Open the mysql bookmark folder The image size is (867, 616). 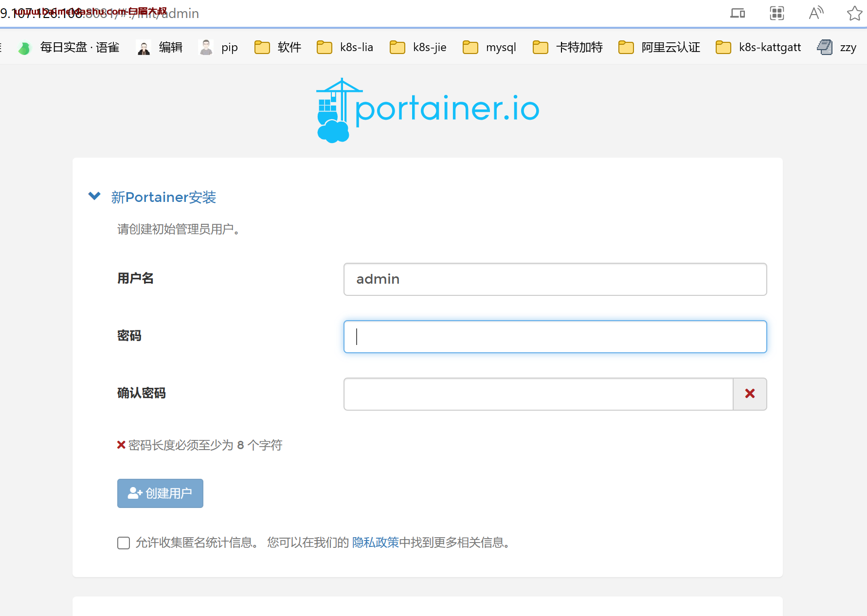[x=489, y=47]
